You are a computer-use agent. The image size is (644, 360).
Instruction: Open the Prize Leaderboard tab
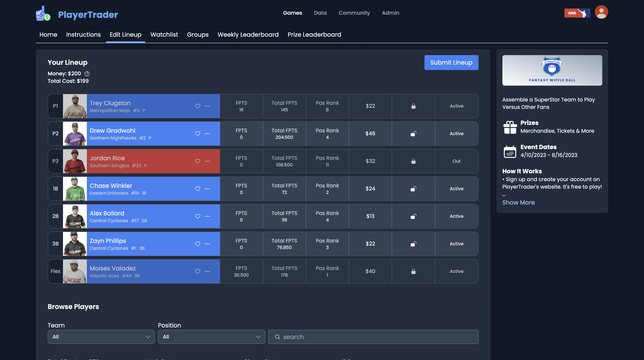(314, 35)
